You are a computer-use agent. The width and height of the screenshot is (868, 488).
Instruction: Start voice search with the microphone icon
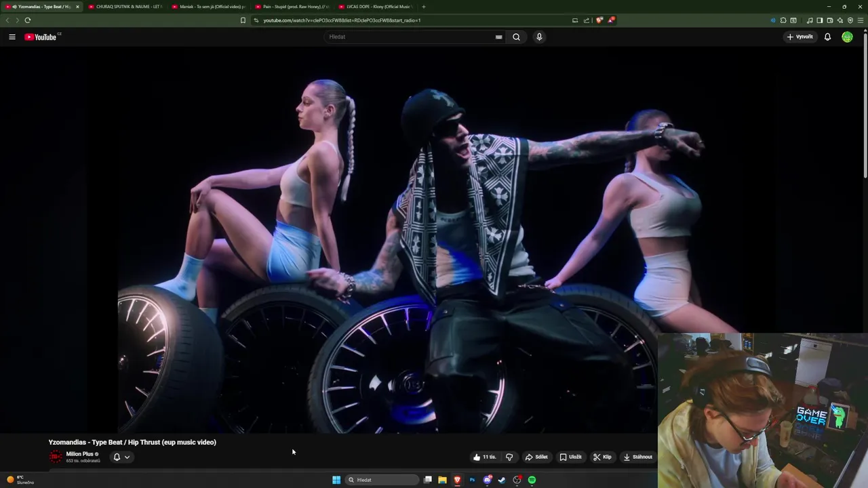[x=539, y=37]
